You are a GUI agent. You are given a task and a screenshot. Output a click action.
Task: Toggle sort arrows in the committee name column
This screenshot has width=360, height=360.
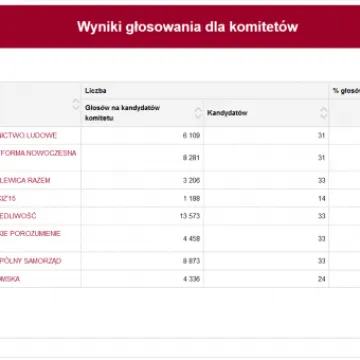(x=76, y=104)
